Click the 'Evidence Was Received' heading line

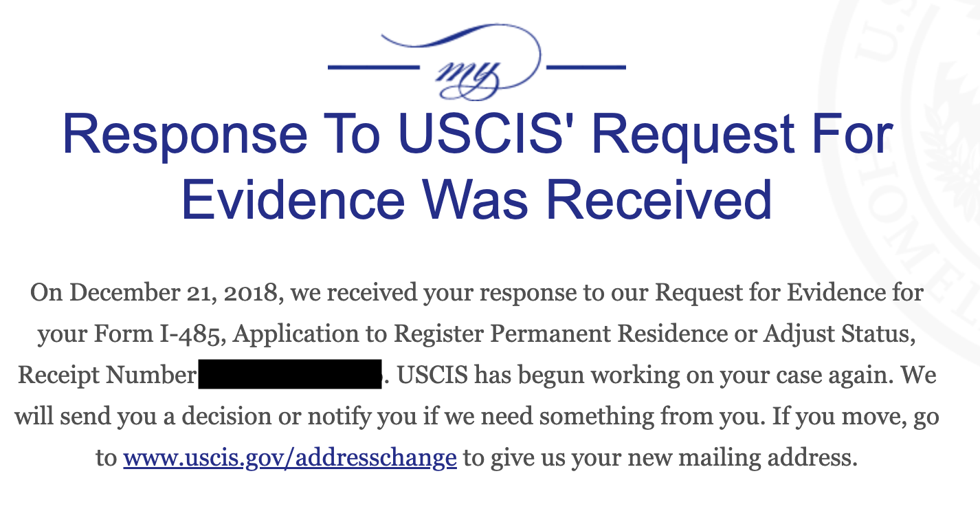476,199
